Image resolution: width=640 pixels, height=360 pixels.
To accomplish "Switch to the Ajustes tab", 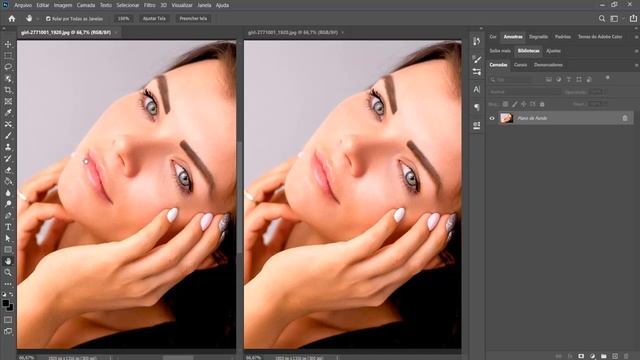I will [x=553, y=51].
